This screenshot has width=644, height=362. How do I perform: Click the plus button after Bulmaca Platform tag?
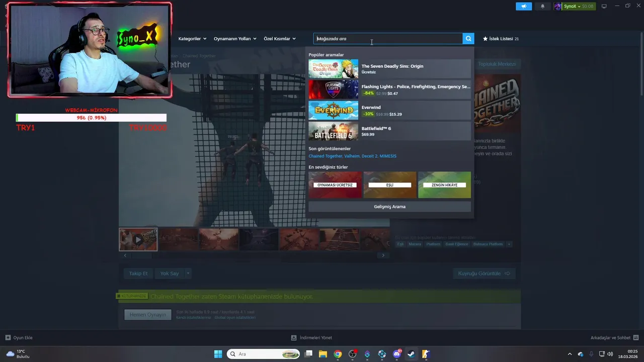[509, 244]
